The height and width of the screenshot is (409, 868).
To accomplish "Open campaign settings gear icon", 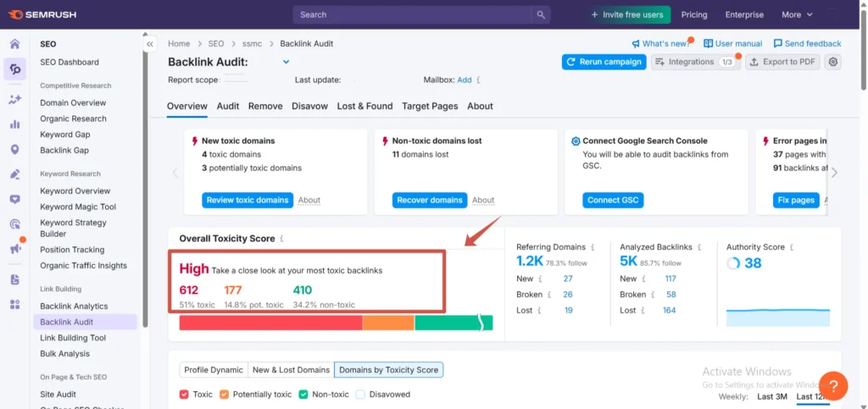I will pyautogui.click(x=832, y=62).
